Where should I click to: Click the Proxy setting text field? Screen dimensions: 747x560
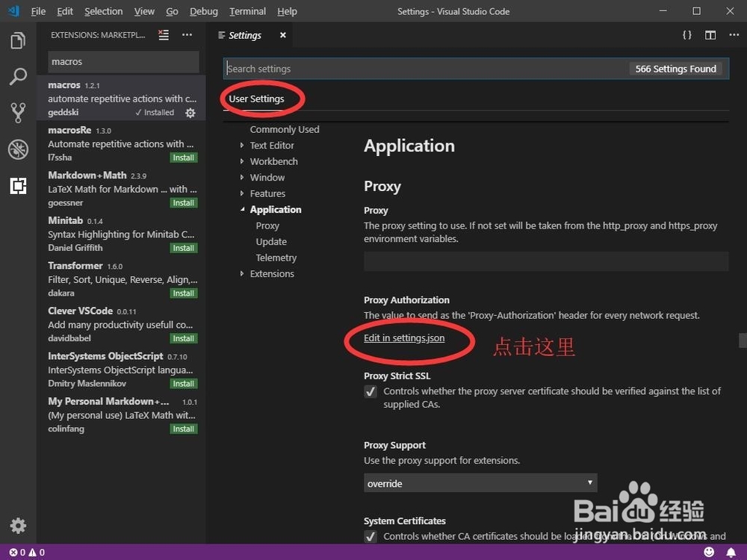tap(546, 261)
